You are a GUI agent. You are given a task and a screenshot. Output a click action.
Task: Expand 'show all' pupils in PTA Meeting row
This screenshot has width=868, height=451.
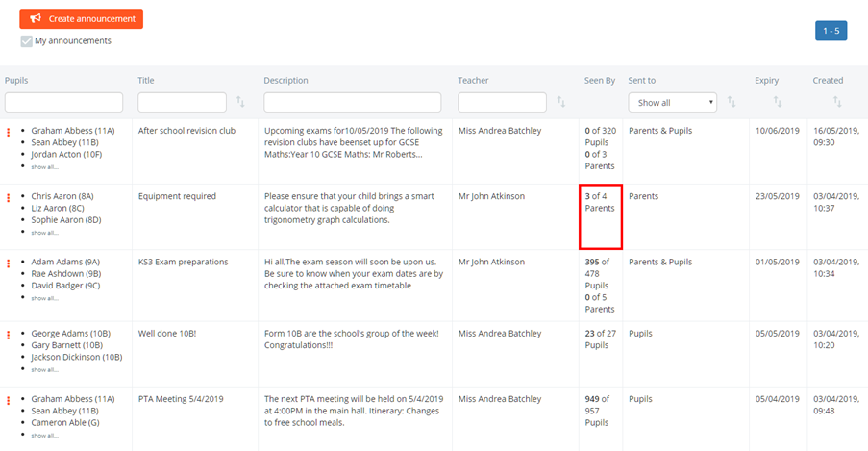44,435
